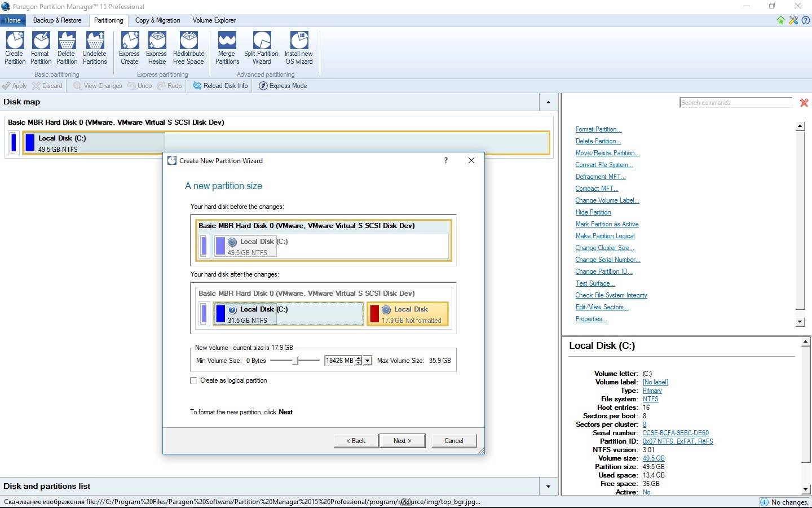Click the serial number CC9E-BCFA-9EBC-DE60 link
The image size is (812, 508).
(676, 433)
